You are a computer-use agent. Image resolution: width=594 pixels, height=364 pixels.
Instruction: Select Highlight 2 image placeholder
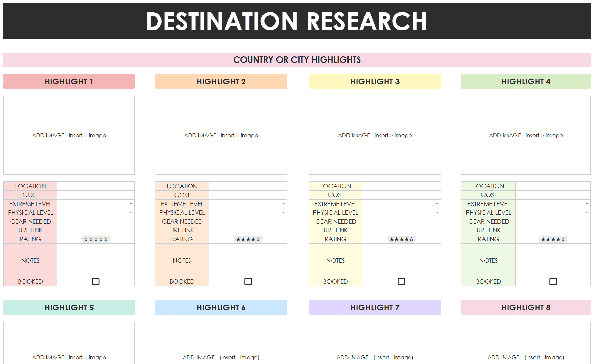coord(221,135)
